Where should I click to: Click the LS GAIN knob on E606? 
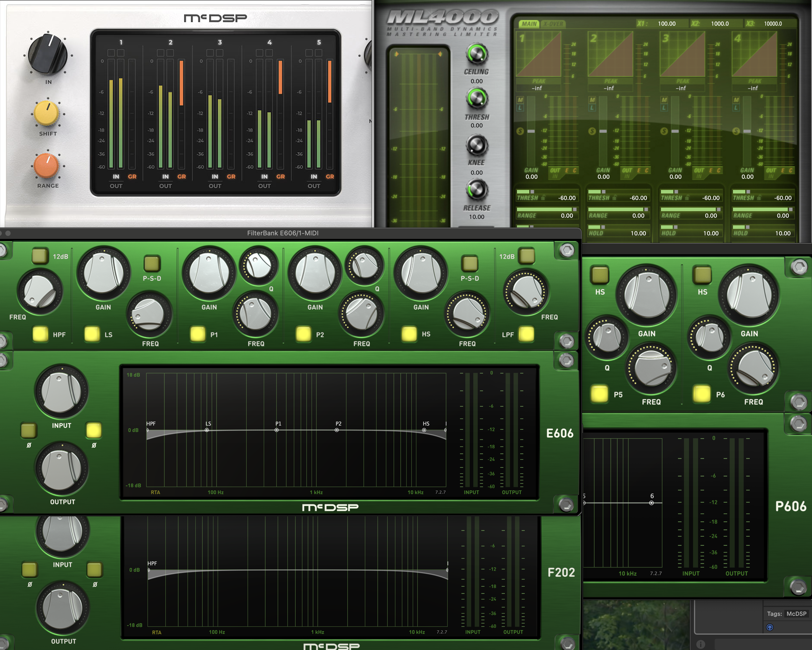pos(103,273)
